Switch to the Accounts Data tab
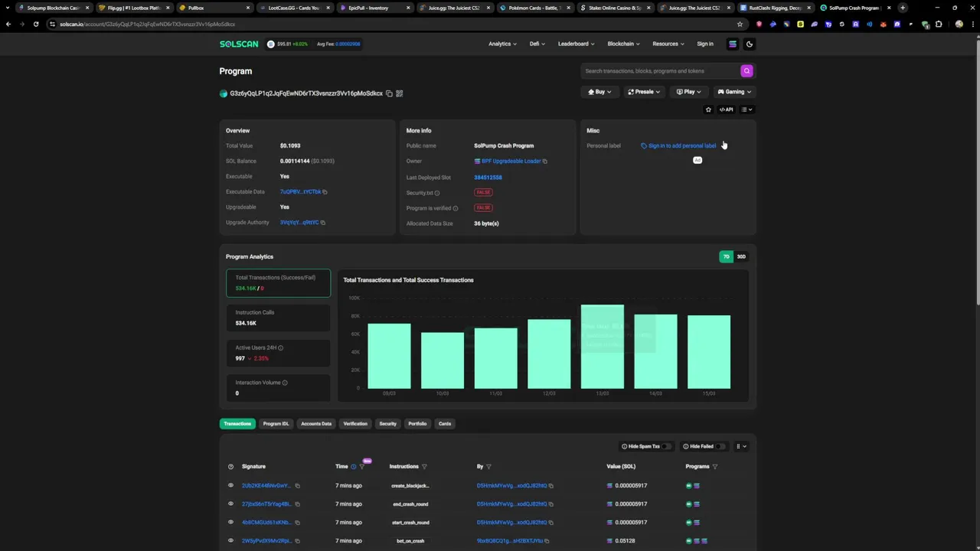The width and height of the screenshot is (980, 551). (315, 424)
